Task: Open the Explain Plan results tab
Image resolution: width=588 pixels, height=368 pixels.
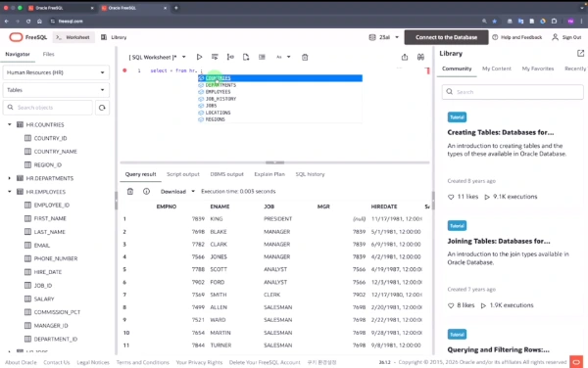Action: (x=269, y=174)
